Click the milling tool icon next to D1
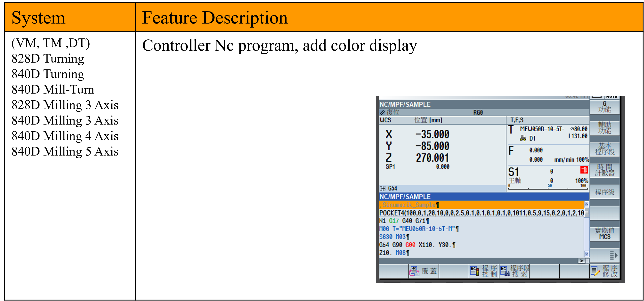Viewport: 644px width, 301px height. (523, 138)
